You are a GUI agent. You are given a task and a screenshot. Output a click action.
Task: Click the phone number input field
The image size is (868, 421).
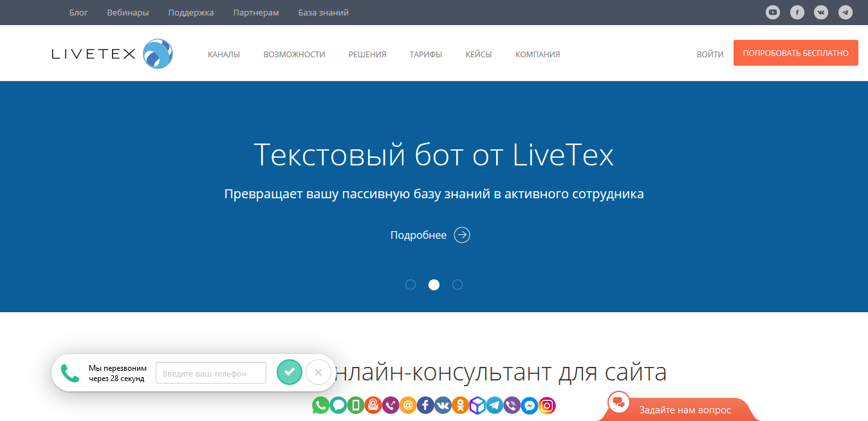(x=210, y=372)
